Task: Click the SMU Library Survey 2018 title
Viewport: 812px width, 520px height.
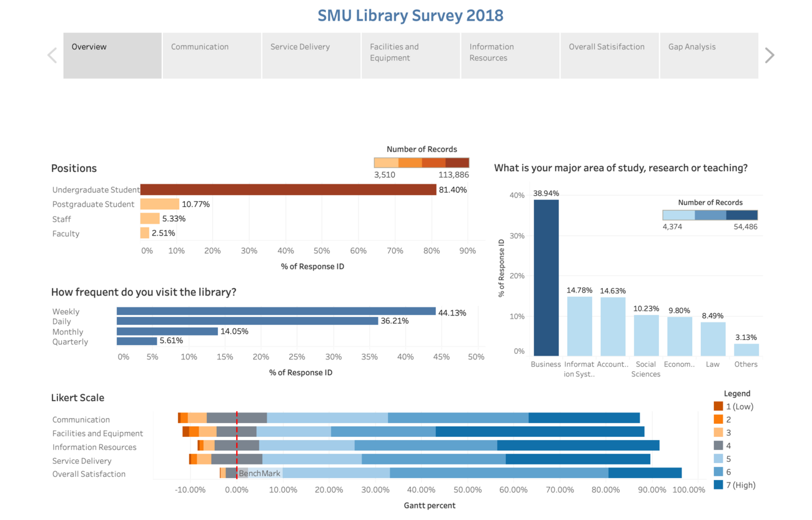Action: point(410,16)
